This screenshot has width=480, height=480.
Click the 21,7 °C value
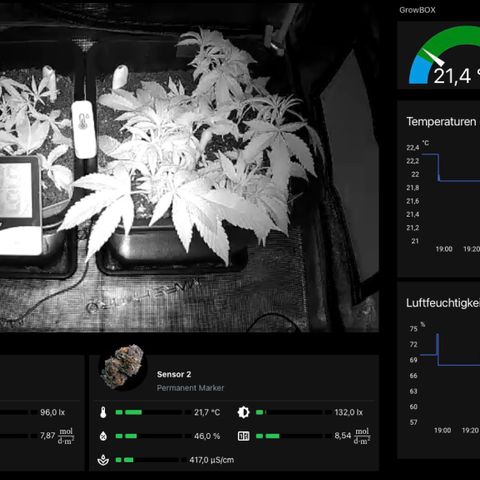[207, 412]
